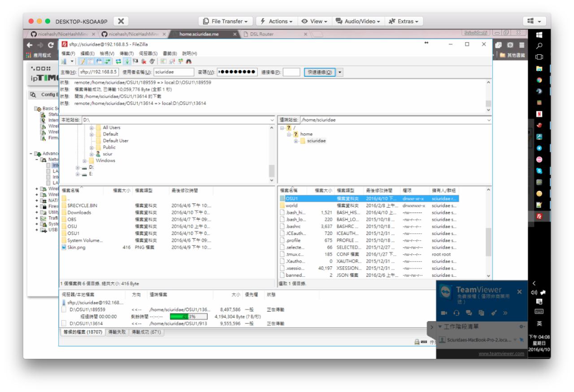Toggle the message log display icon
Viewport: 574px width, 392px height.
[83, 61]
